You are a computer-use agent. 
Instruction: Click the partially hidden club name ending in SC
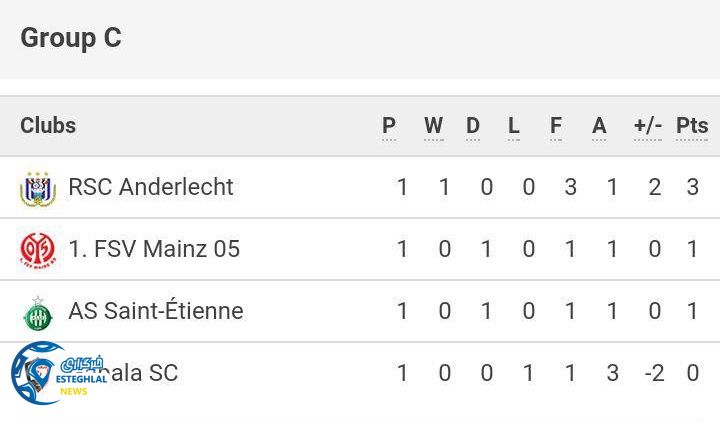[145, 373]
